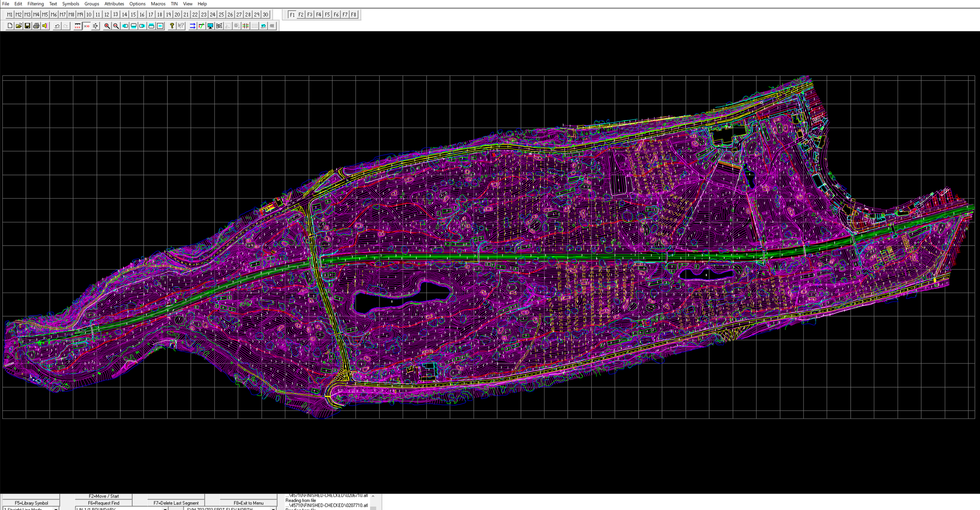Undo the last action with the black arrow
980x510 pixels.
(x=57, y=26)
